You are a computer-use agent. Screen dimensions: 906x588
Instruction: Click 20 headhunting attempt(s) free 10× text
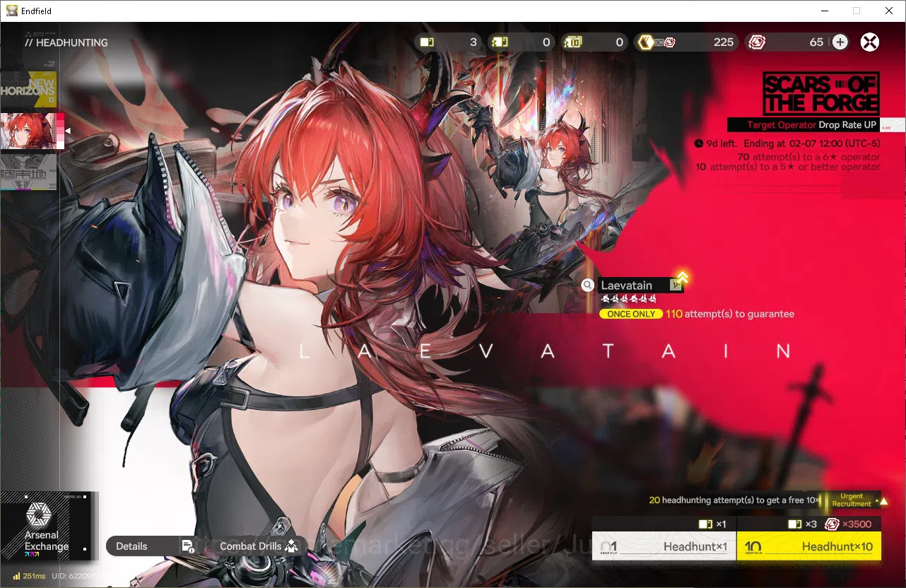click(x=735, y=500)
